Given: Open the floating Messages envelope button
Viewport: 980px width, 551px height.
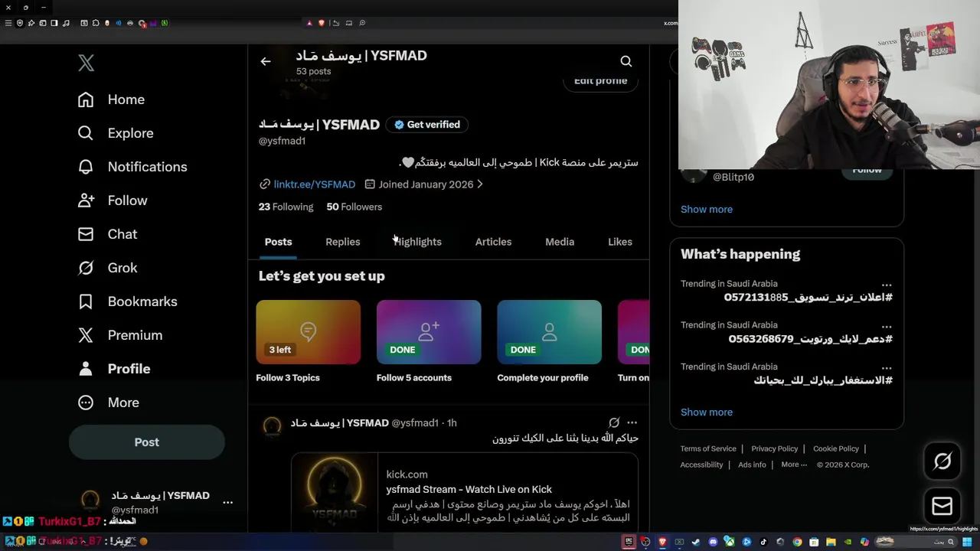Looking at the screenshot, I should [x=942, y=506].
